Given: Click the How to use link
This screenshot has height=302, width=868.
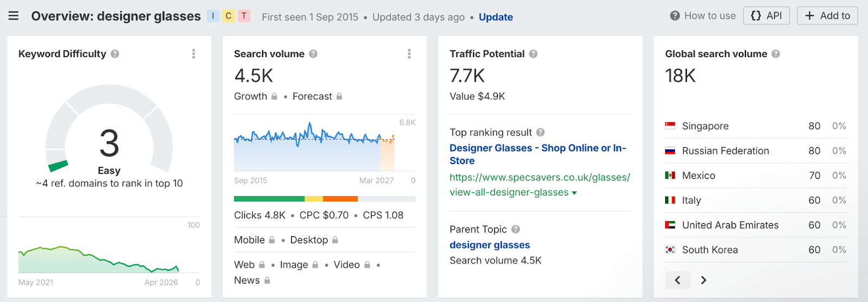Looking at the screenshot, I should [x=710, y=16].
